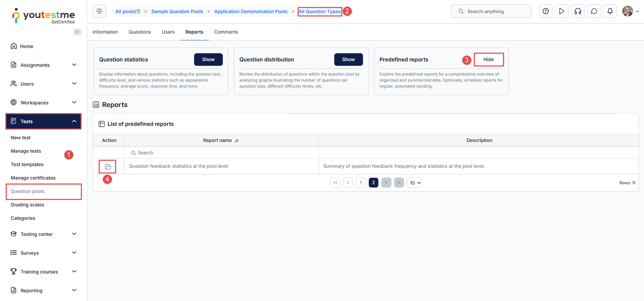
Task: Click the Home house icon
Action: (x=14, y=46)
